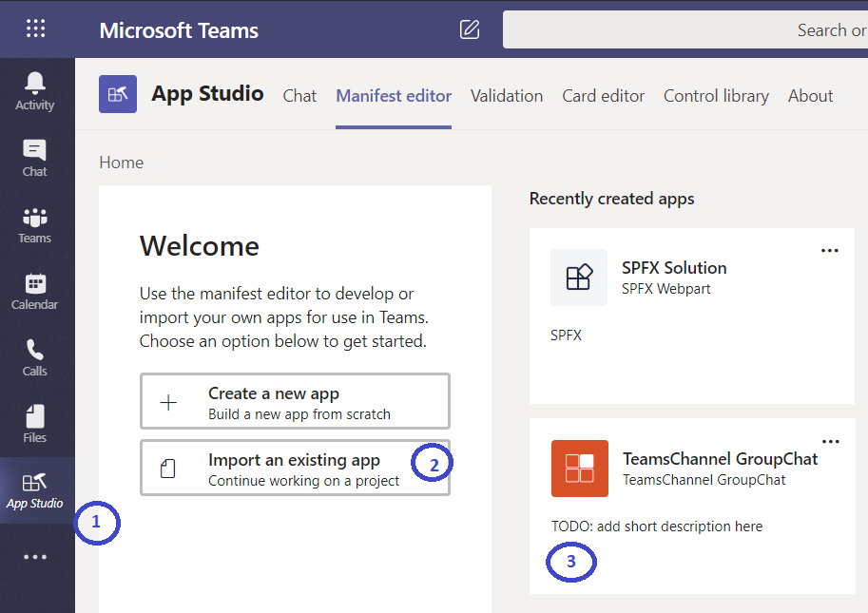868x613 pixels.
Task: Start a new chat with compose icon
Action: (x=470, y=29)
